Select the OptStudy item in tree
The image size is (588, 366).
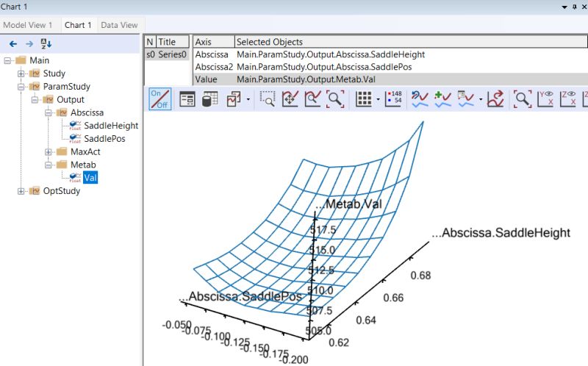pyautogui.click(x=62, y=191)
